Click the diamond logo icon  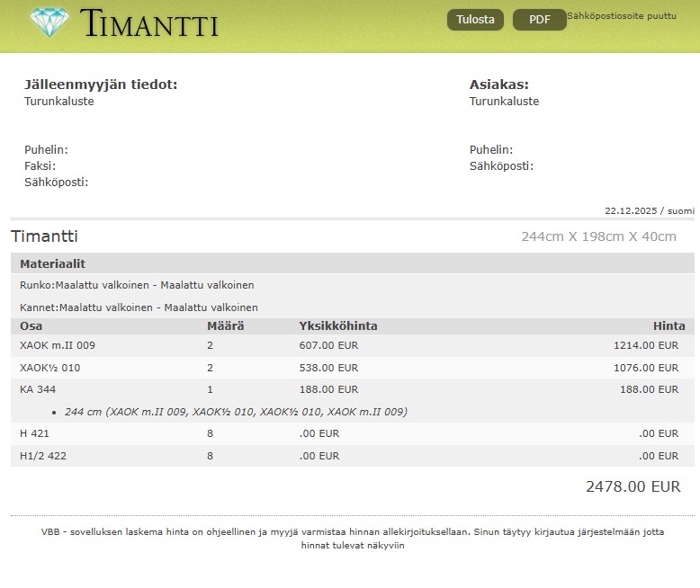point(49,22)
